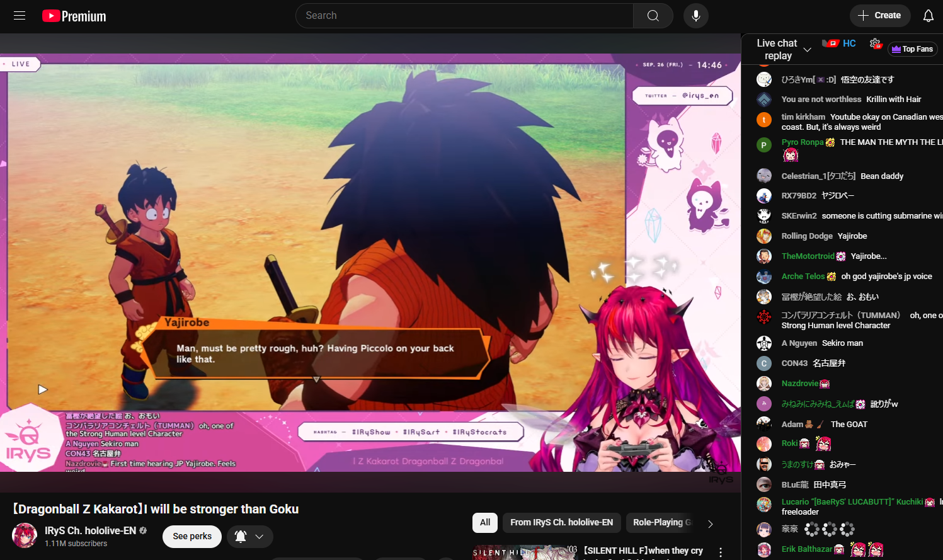Click the avatar beside You are not worthless
943x560 pixels.
(764, 100)
